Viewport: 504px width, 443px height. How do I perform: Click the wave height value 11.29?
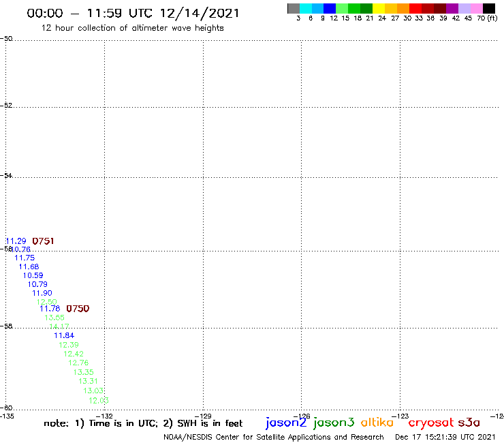click(x=16, y=241)
